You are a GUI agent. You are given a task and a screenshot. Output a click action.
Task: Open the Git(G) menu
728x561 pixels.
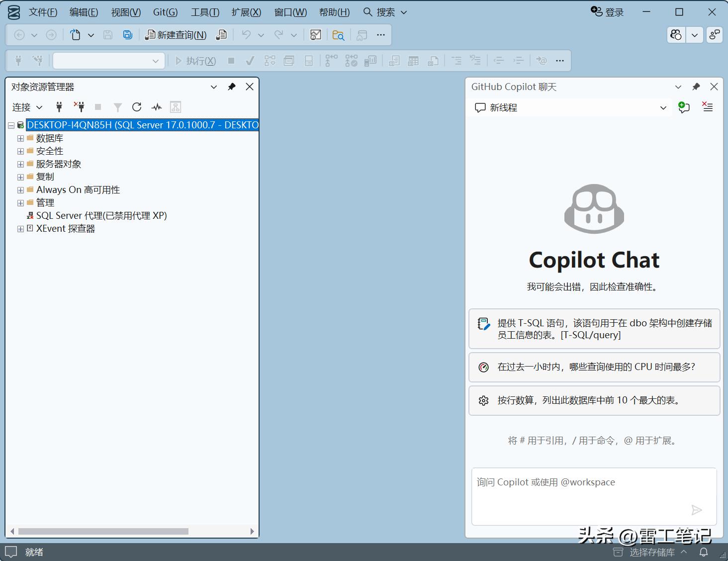click(x=165, y=12)
